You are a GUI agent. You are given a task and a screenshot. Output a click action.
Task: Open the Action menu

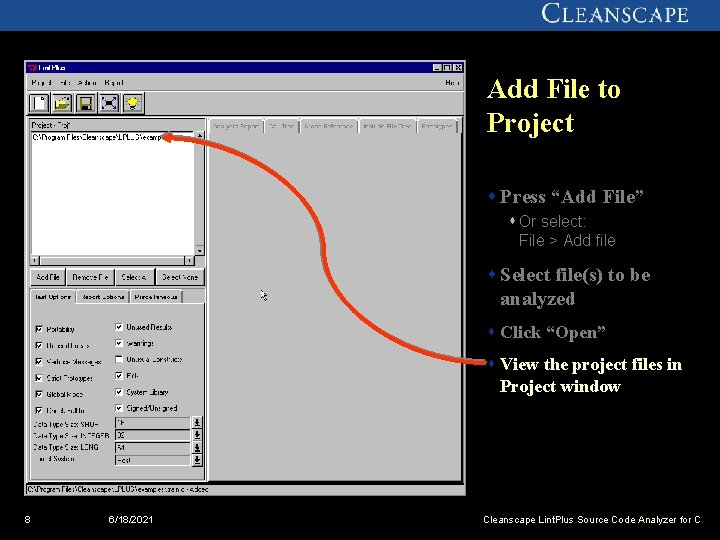coord(87,83)
